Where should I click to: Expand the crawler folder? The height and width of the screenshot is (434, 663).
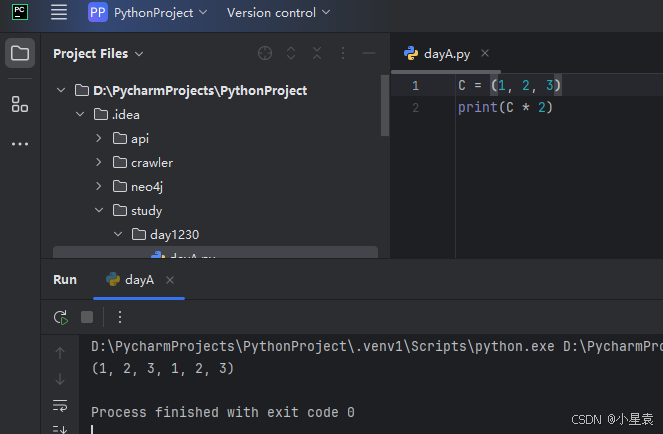coord(99,162)
